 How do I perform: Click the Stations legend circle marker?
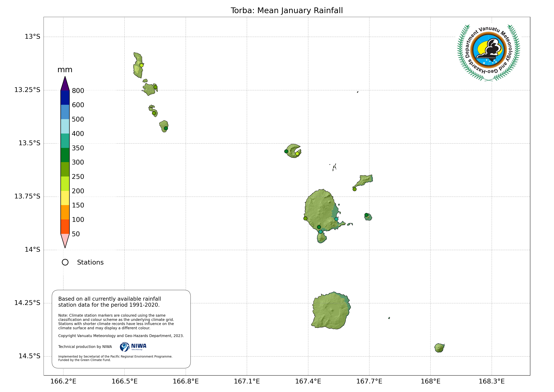tap(65, 262)
